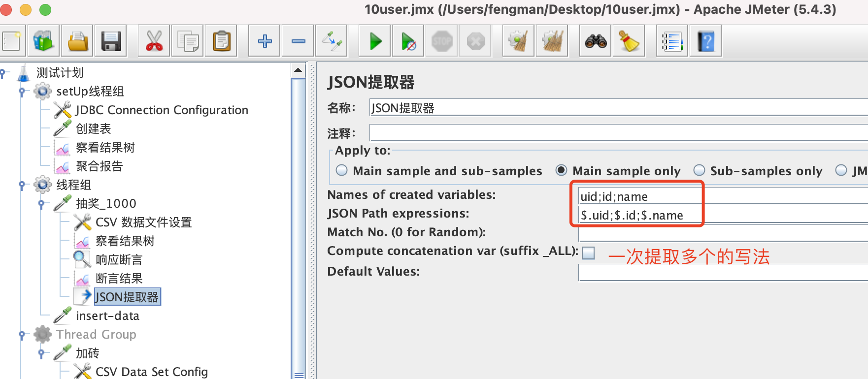The image size is (868, 379).
Task: Select Main sample and sub-samples radio
Action: (341, 170)
